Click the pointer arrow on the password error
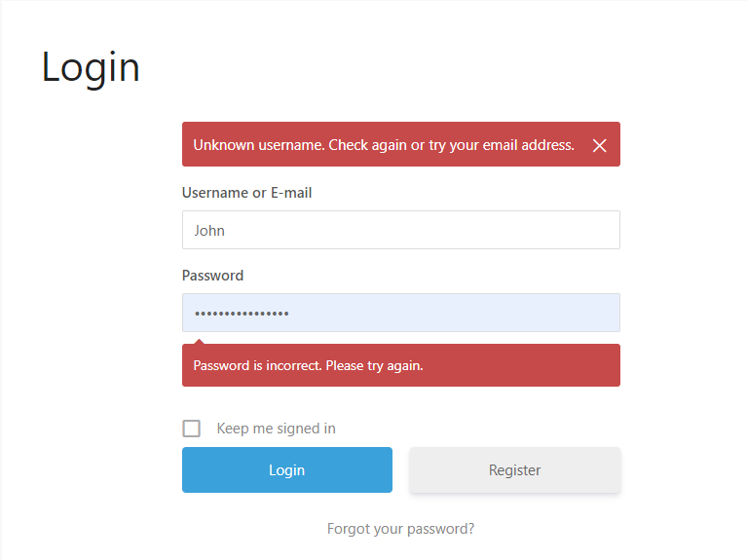Viewport: 747px width, 560px height. tap(200, 341)
